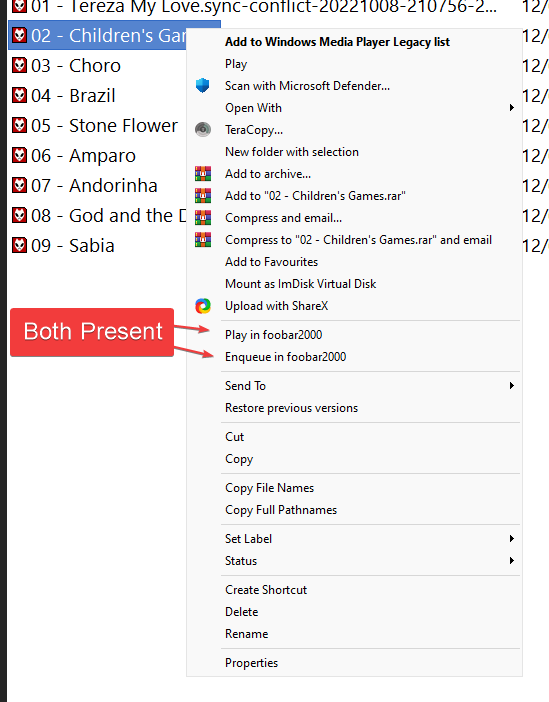Expand the Set Label submenu arrow
The width and height of the screenshot is (549, 702).
point(511,539)
